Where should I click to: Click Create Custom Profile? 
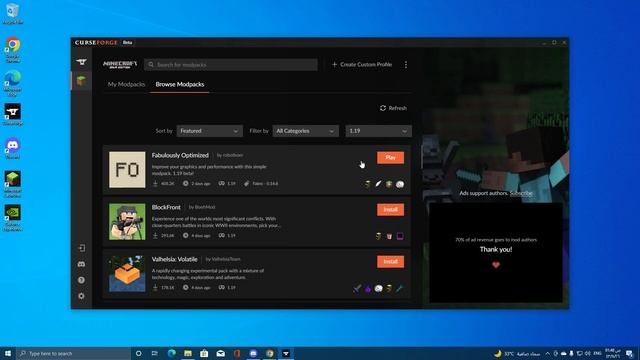362,64
